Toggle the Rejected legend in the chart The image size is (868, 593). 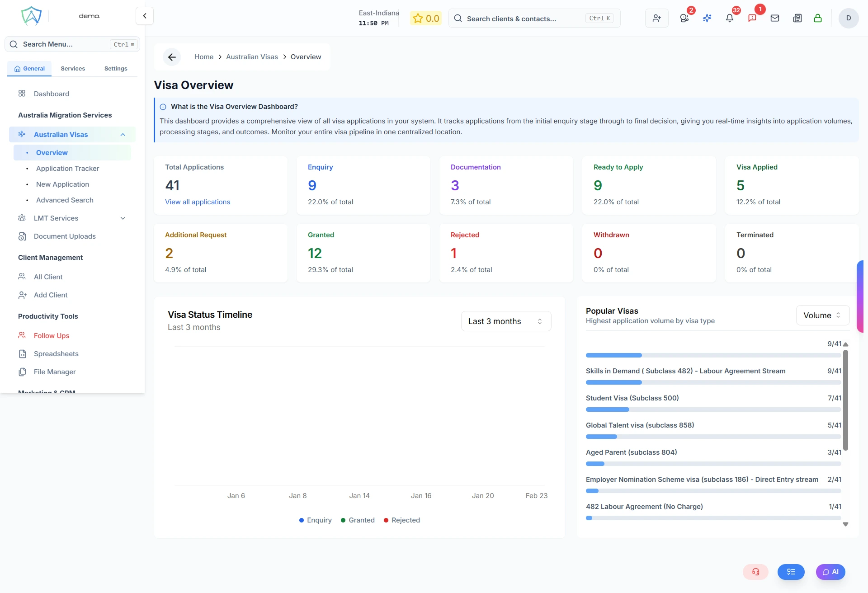coord(401,520)
